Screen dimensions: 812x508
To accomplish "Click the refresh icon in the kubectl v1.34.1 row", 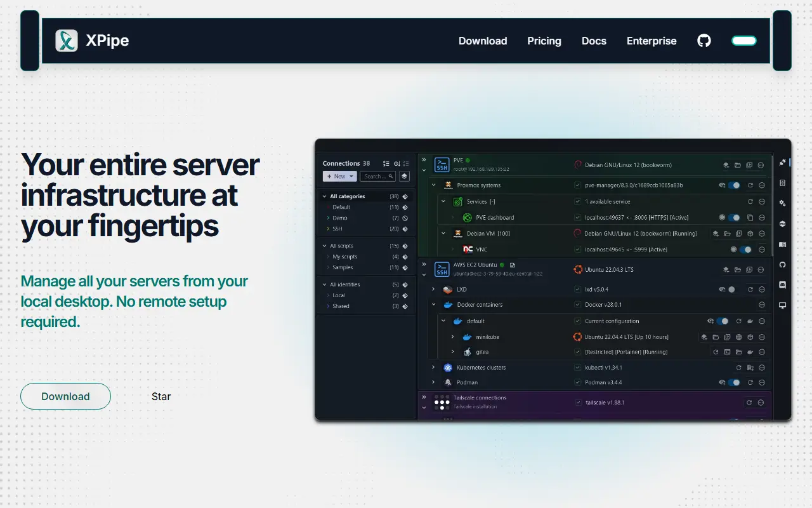I will pos(738,368).
